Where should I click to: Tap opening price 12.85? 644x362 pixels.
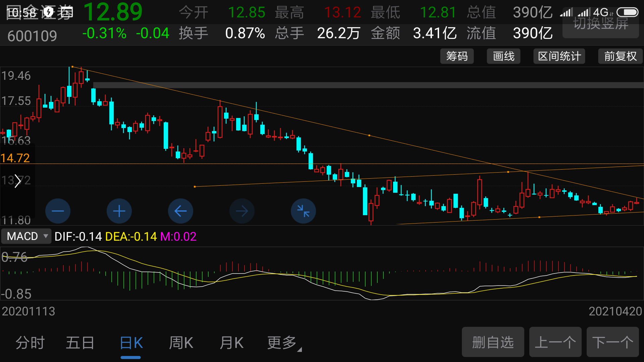[x=247, y=13]
